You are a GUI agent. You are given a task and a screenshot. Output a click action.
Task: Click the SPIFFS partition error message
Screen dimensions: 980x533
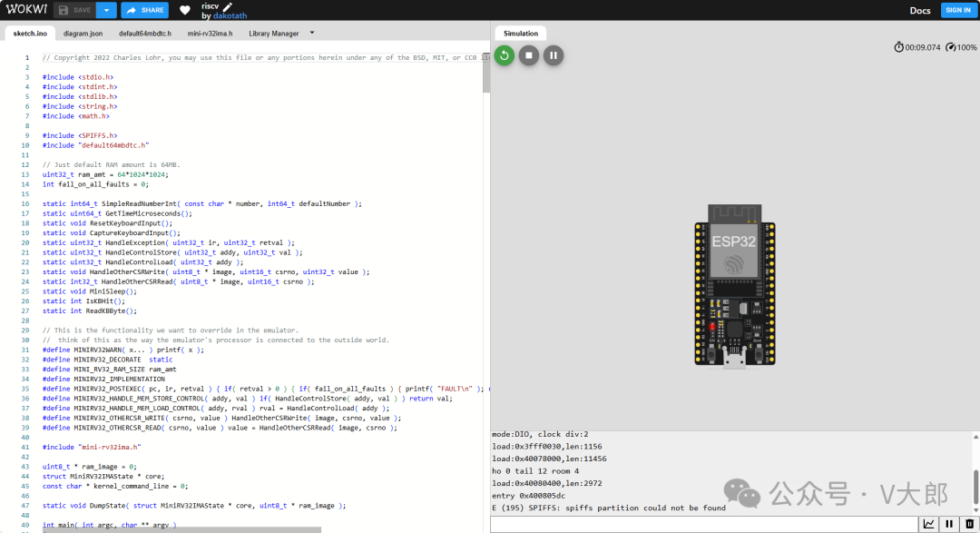(x=609, y=508)
